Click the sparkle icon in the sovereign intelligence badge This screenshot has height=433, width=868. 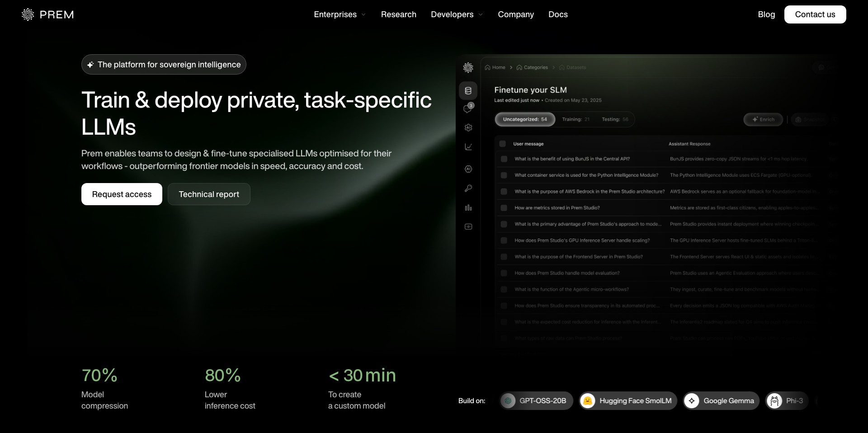[90, 65]
